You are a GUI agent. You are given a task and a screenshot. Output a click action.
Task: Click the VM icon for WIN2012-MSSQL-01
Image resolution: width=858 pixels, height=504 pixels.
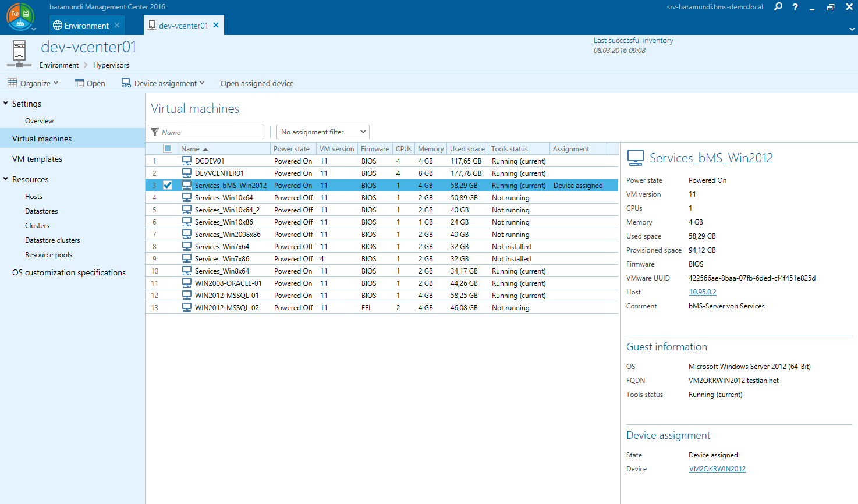tap(187, 295)
